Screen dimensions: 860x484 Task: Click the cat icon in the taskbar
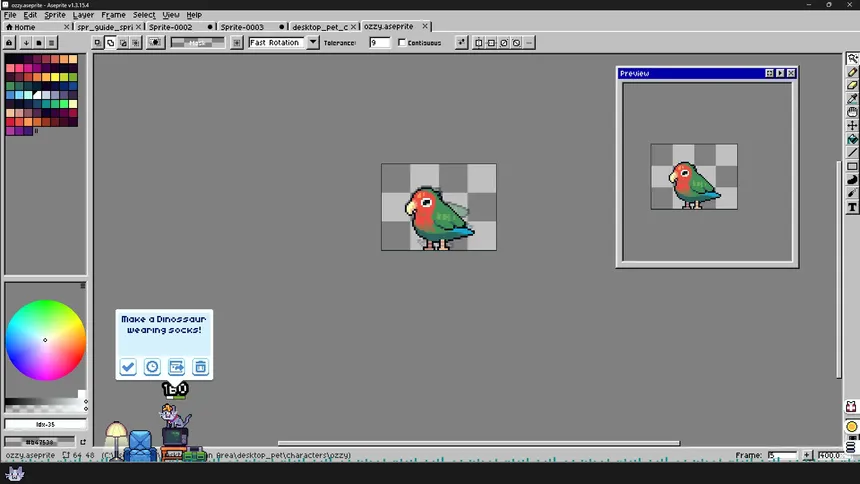point(15,474)
